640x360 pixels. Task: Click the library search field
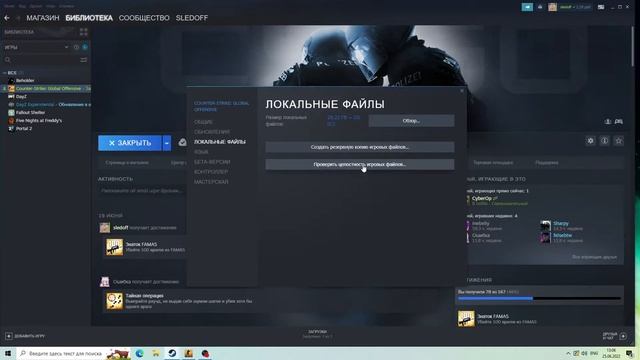coord(41,60)
